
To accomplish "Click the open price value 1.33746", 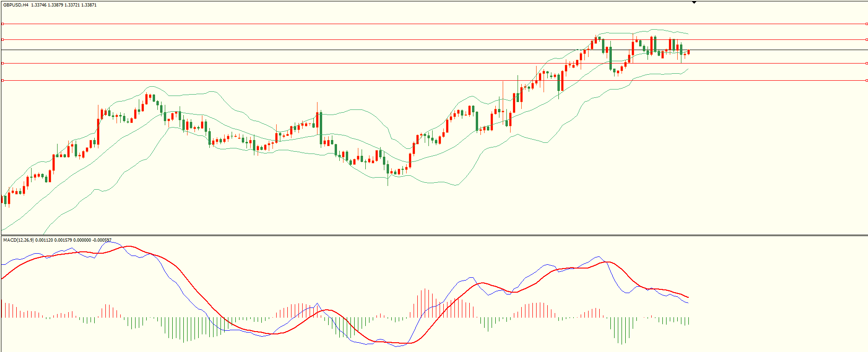I will pyautogui.click(x=39, y=5).
